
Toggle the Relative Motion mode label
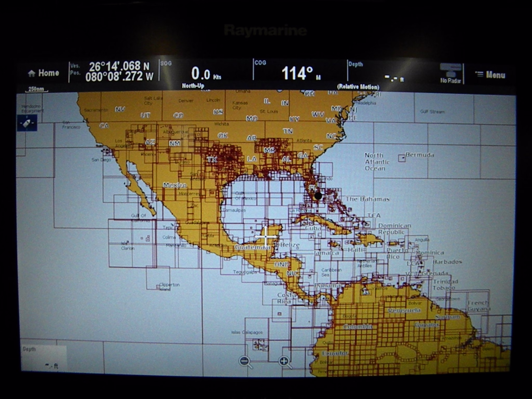[x=358, y=87]
